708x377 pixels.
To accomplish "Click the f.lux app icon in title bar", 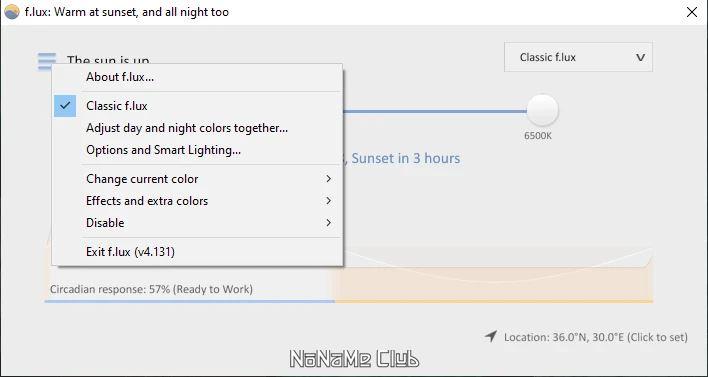I will pos(12,12).
